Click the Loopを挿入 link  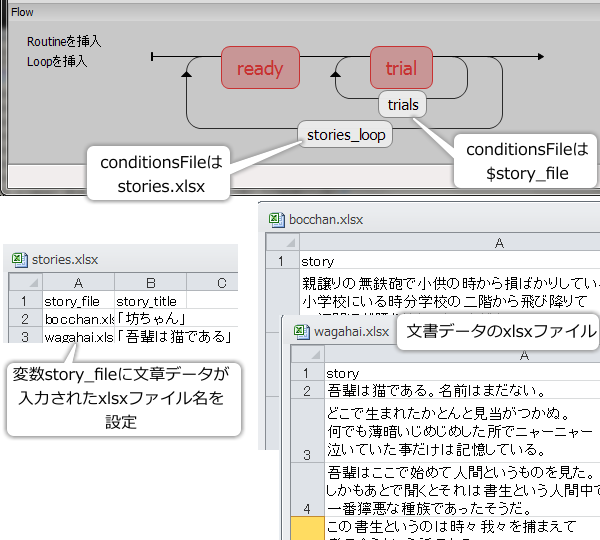point(57,61)
